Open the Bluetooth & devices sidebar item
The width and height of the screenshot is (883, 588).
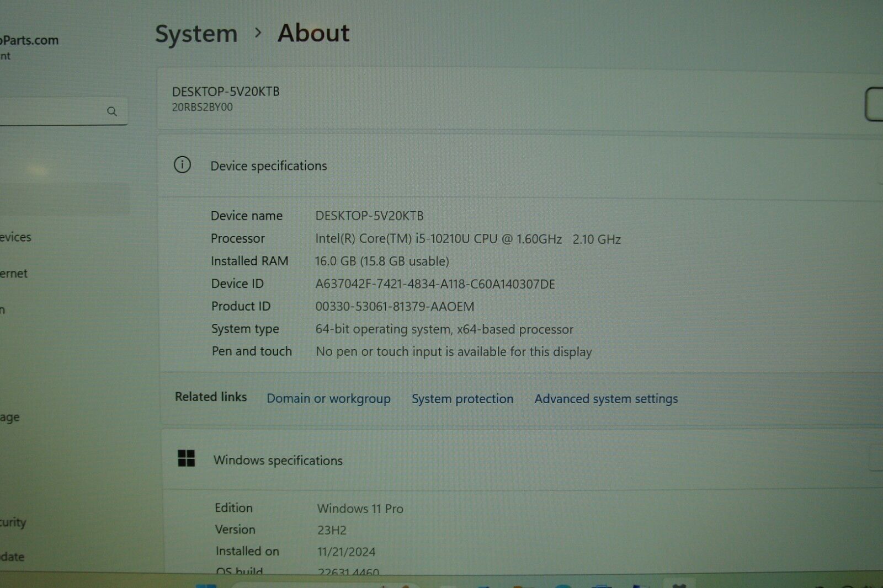(15, 237)
